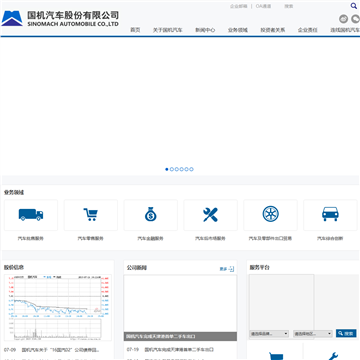Click the 公司新闻 section heading
This screenshot has width=360, height=360.
[x=137, y=268]
